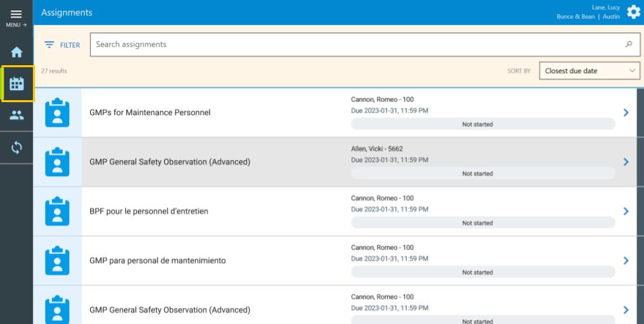Image resolution: width=644 pixels, height=324 pixels.
Task: Expand GMPs for Maintenance Personnel chevron
Action: point(627,112)
